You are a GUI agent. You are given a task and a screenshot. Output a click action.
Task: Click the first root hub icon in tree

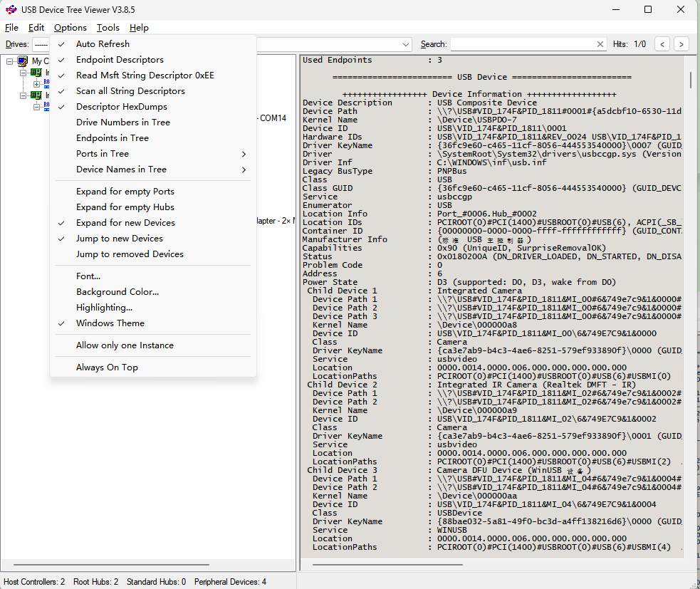(46, 84)
